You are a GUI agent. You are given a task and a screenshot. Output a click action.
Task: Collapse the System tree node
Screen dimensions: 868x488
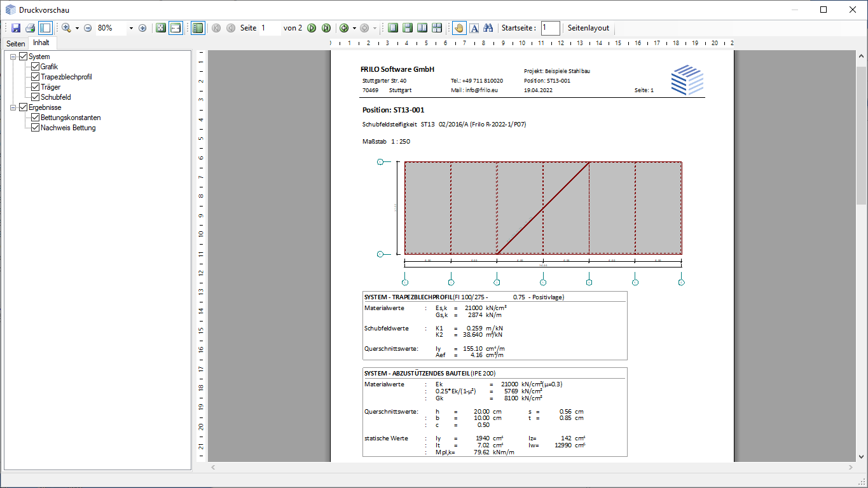13,57
